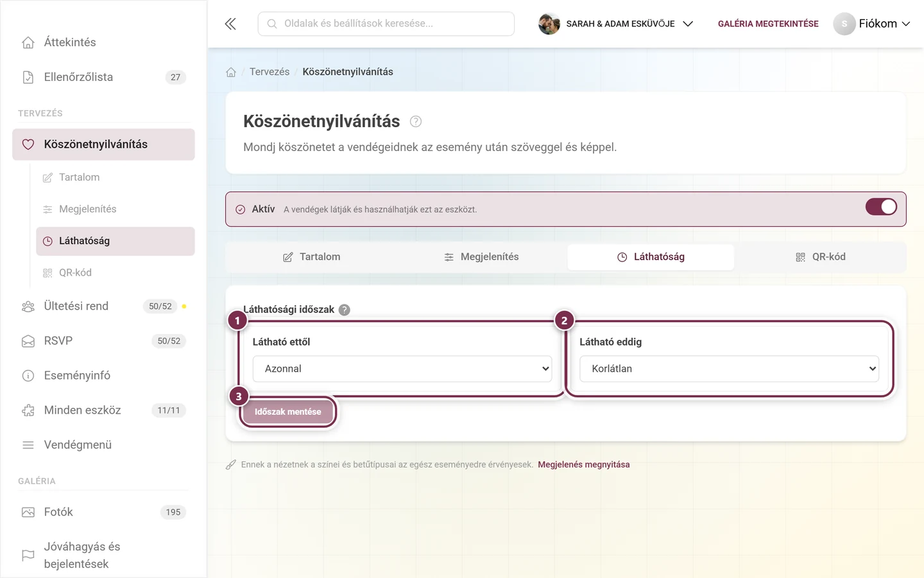The image size is (924, 578).
Task: Click the Időszak mentése button
Action: pos(288,412)
